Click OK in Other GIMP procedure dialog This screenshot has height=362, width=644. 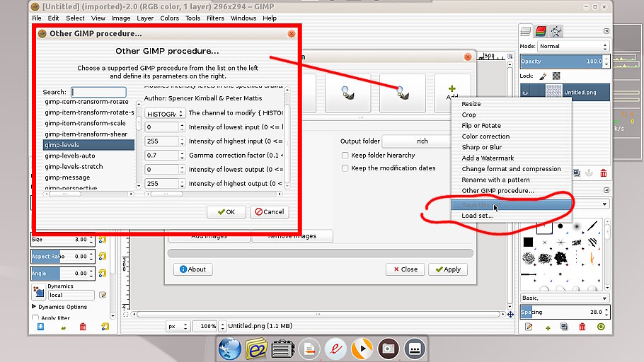click(x=226, y=212)
